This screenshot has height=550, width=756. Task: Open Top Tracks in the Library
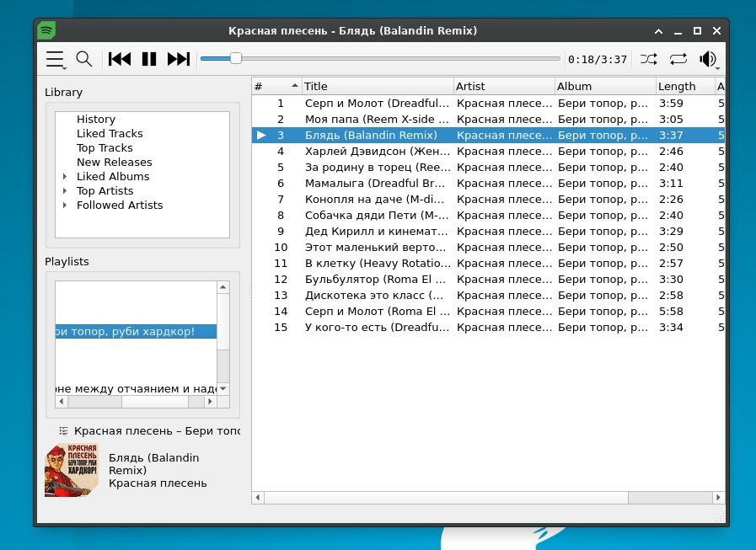[x=105, y=148]
